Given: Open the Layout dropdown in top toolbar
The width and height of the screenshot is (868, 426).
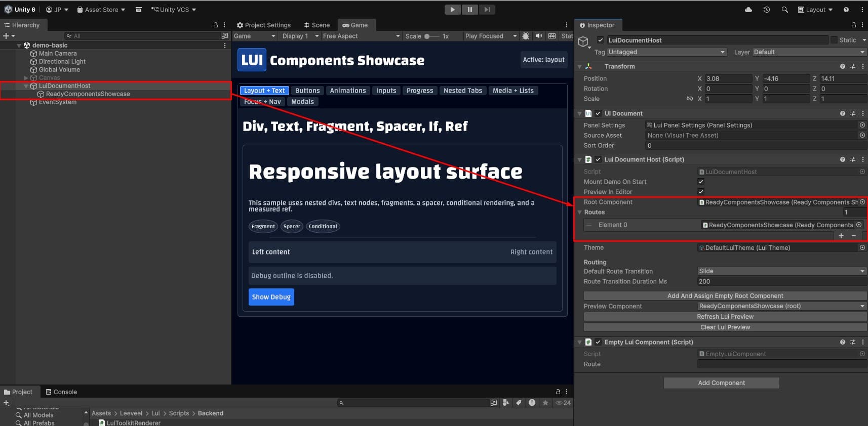Looking at the screenshot, I should tap(815, 10).
